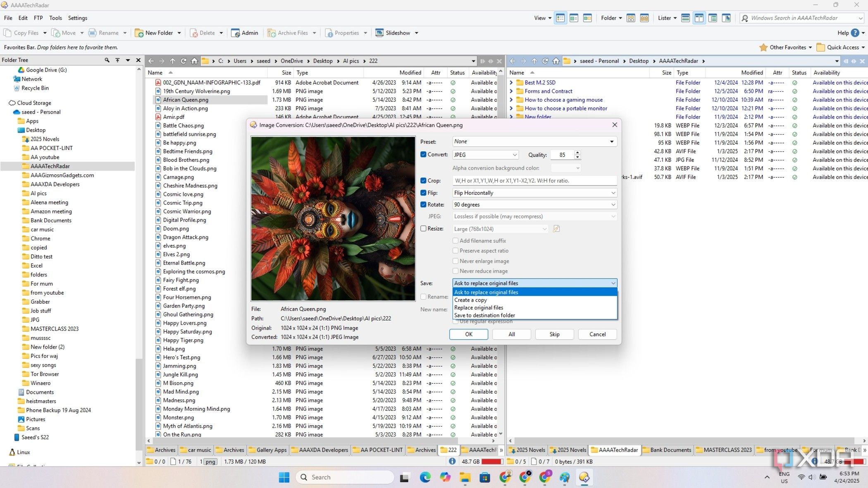
Task: Refresh the left file pane
Action: click(184, 61)
